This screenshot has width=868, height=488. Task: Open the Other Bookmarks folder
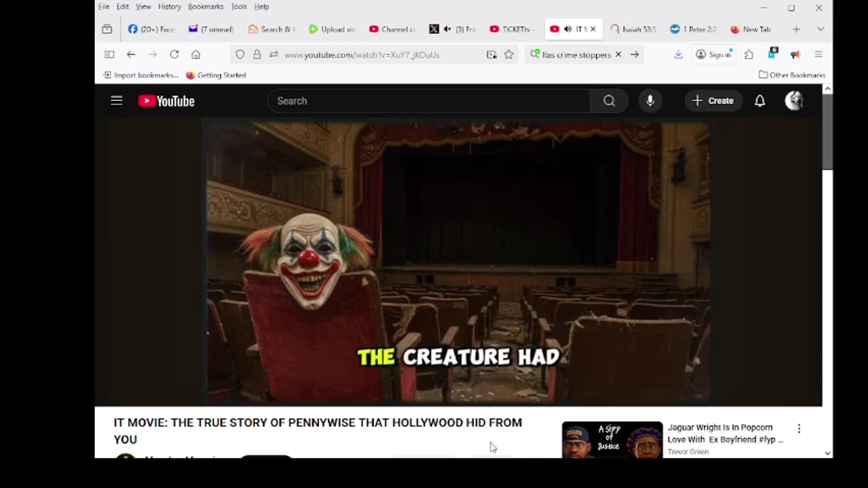792,75
